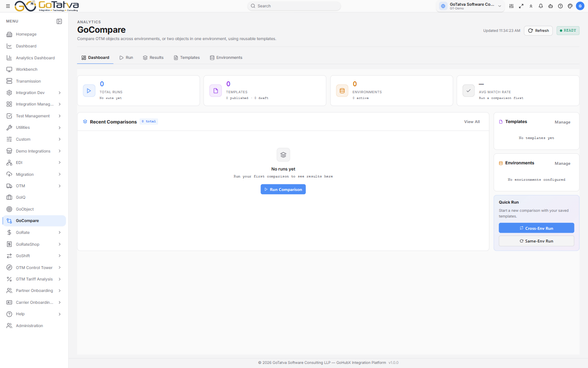The height and width of the screenshot is (368, 588).
Task: Open the GoTatva Software organization dropdown
Action: click(x=470, y=6)
